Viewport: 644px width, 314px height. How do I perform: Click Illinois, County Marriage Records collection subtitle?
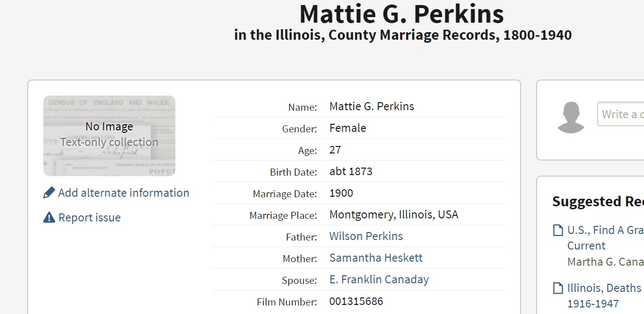pos(403,35)
